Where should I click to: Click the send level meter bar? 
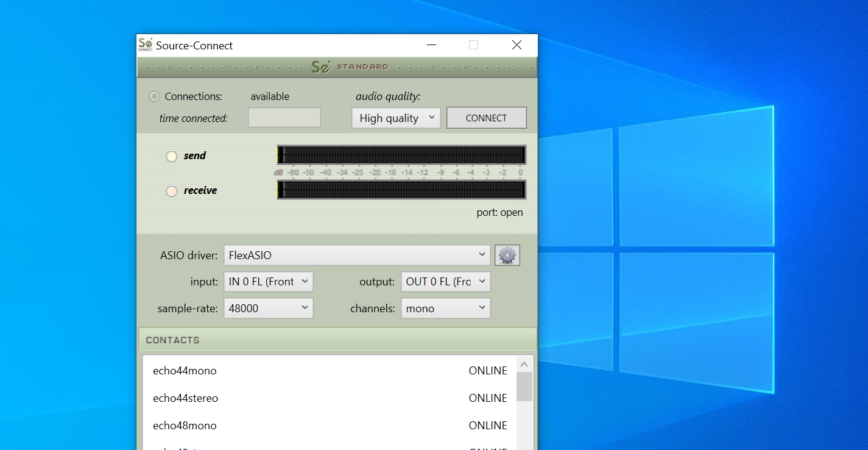point(401,155)
